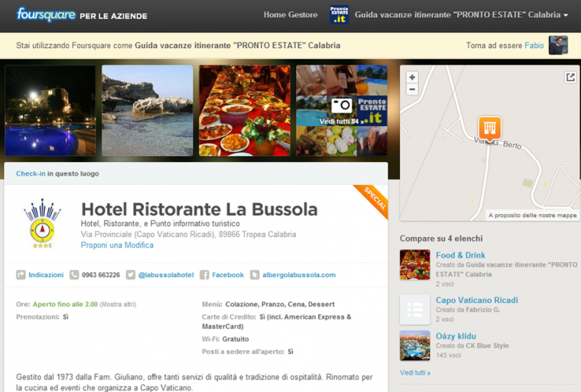Open 'A proposito delle nostre mappe'
Viewport: 581px width, 392px height.
533,215
